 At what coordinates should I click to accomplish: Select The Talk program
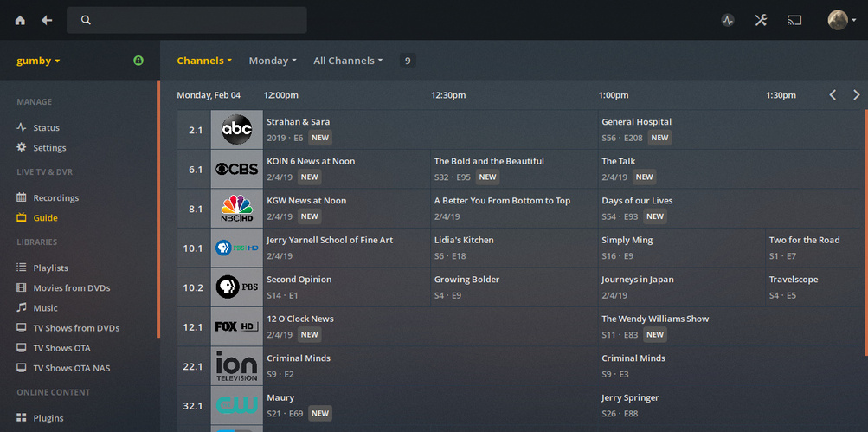[730, 169]
